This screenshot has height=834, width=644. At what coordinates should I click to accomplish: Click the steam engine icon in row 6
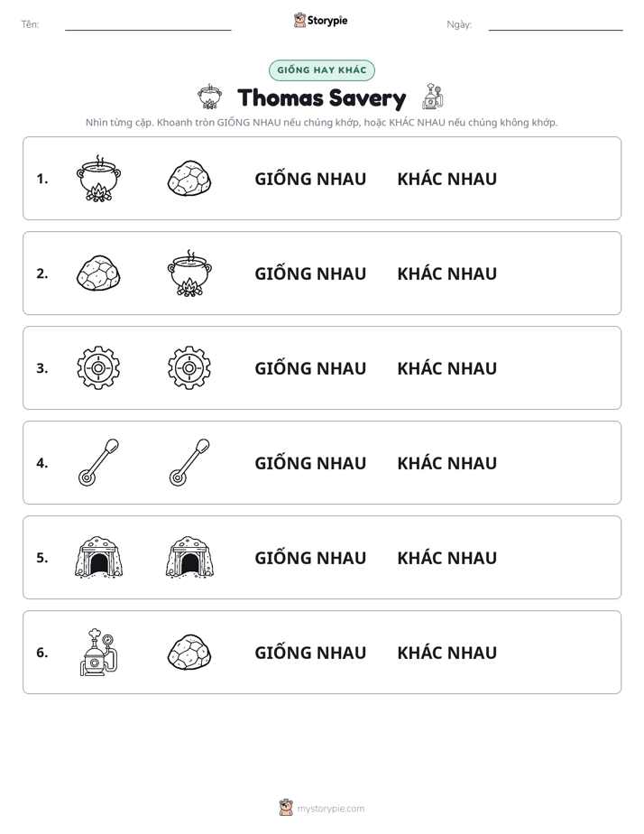tap(98, 652)
